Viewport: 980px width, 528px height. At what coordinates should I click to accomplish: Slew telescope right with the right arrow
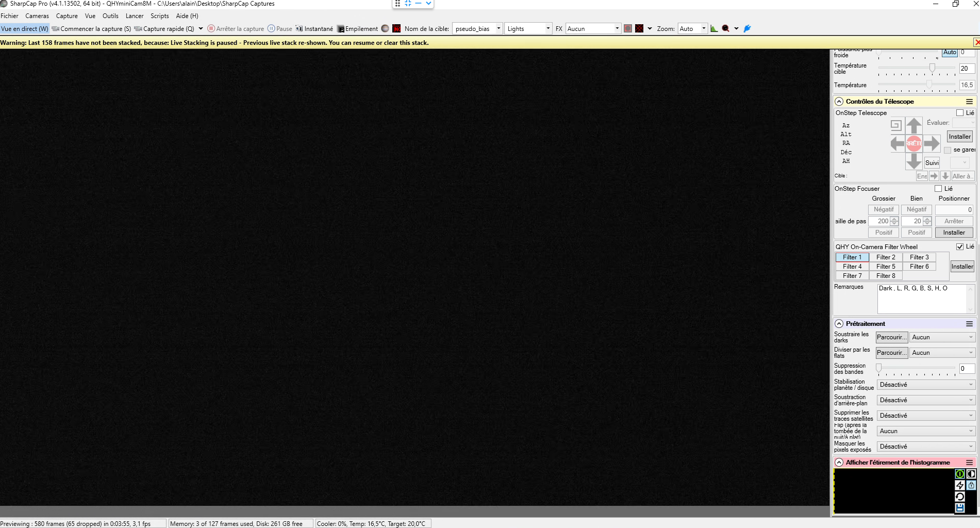[x=932, y=143]
